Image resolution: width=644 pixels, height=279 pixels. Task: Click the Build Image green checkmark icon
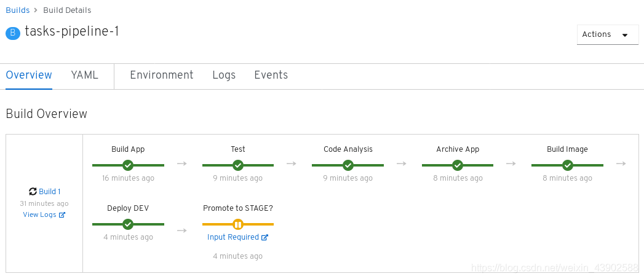[568, 165]
